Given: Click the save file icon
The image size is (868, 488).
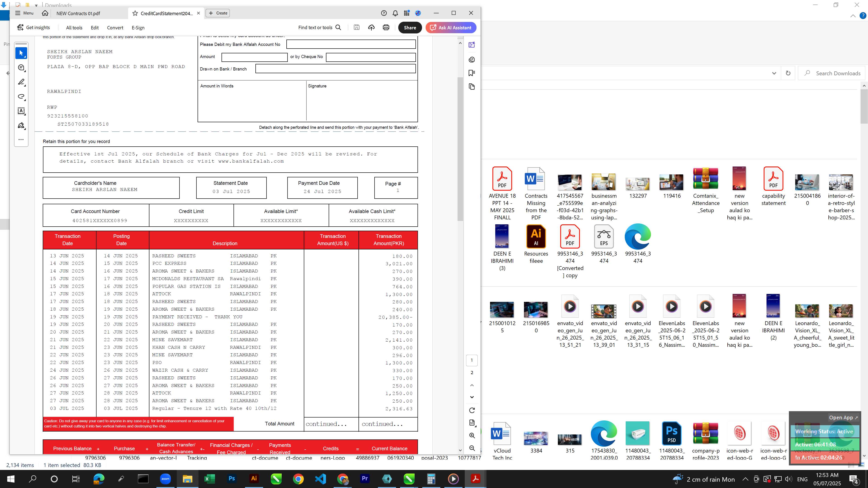Looking at the screenshot, I should (356, 28).
